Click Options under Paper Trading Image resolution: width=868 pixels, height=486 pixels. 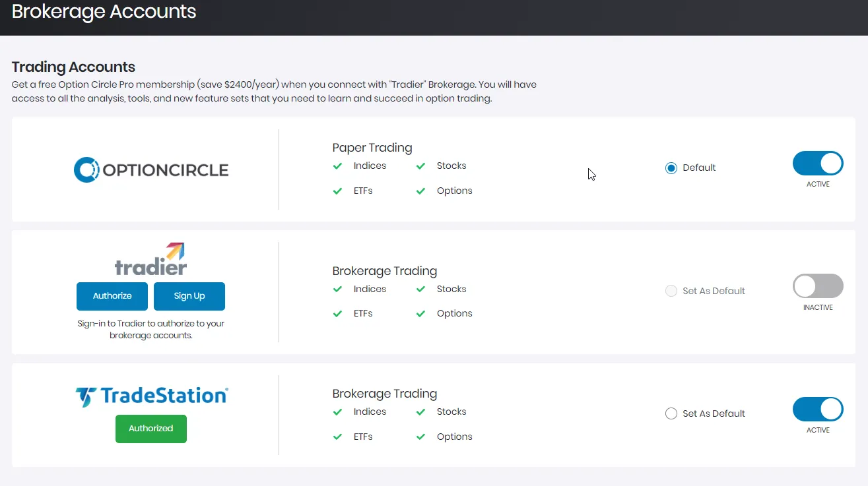coord(455,191)
